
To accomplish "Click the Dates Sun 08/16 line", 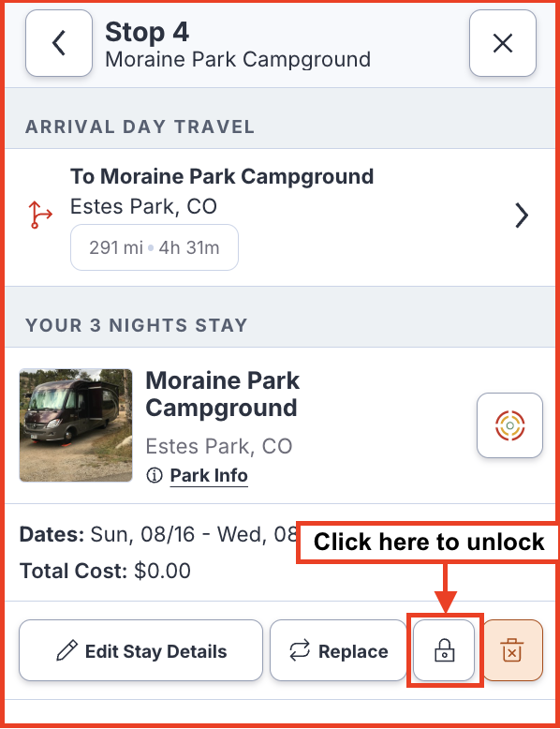I will [x=158, y=534].
